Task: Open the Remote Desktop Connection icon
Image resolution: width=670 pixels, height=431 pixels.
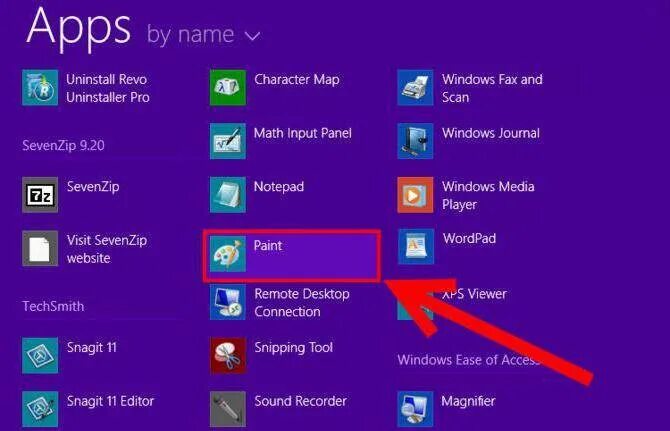Action: pyautogui.click(x=228, y=302)
